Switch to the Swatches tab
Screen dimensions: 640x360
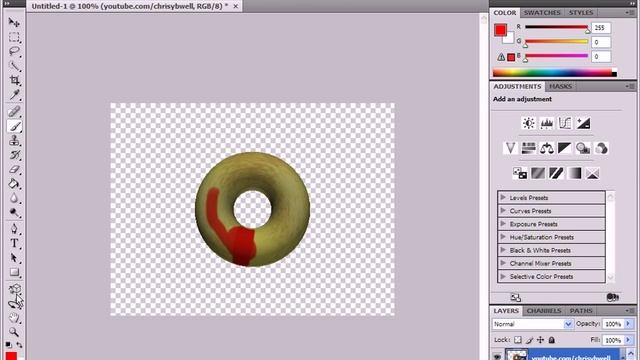tap(542, 13)
